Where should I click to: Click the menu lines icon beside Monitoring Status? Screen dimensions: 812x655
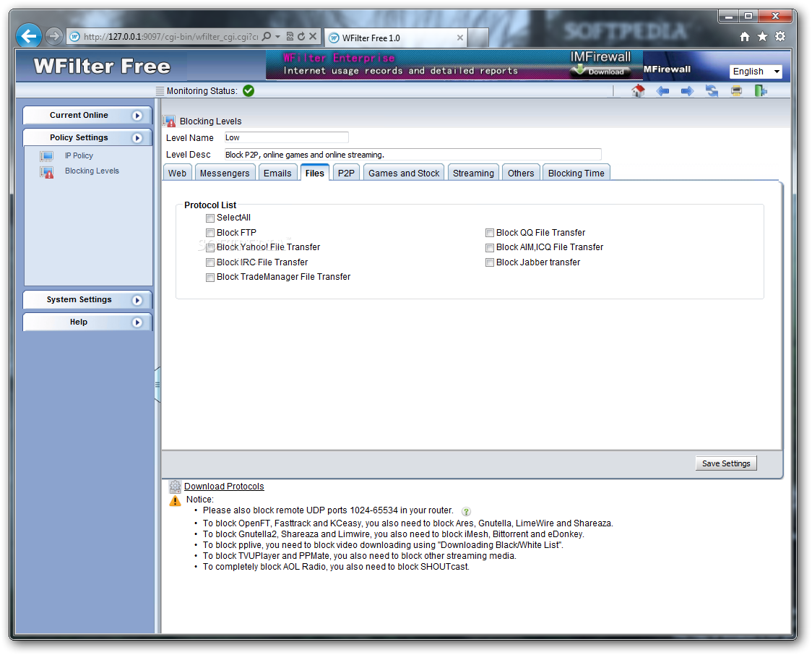[x=160, y=90]
